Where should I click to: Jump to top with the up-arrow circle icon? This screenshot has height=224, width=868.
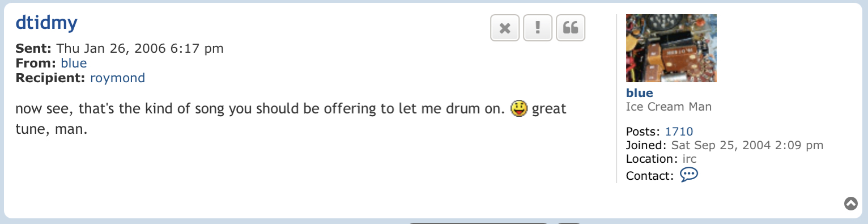click(851, 204)
